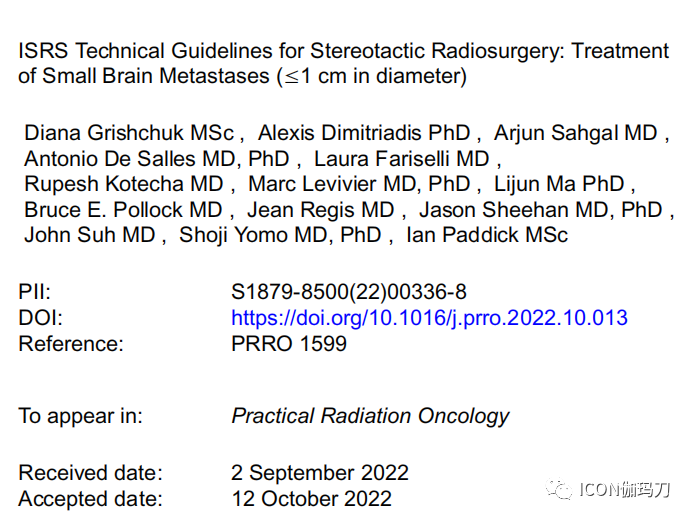Click author name Lijun Ma PhD
693x520 pixels.
pos(559,184)
